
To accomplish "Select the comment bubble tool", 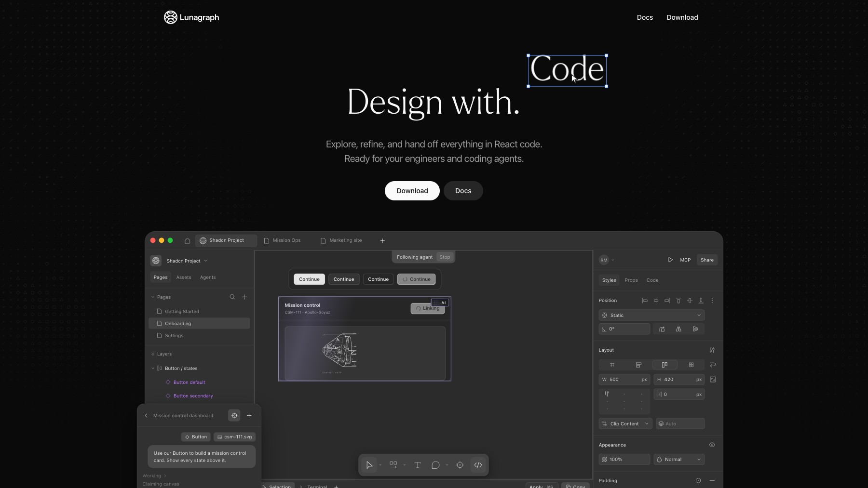I will pyautogui.click(x=435, y=465).
